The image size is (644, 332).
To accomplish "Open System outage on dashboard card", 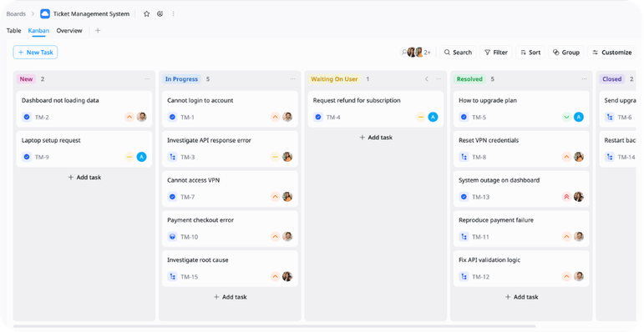I will click(521, 189).
